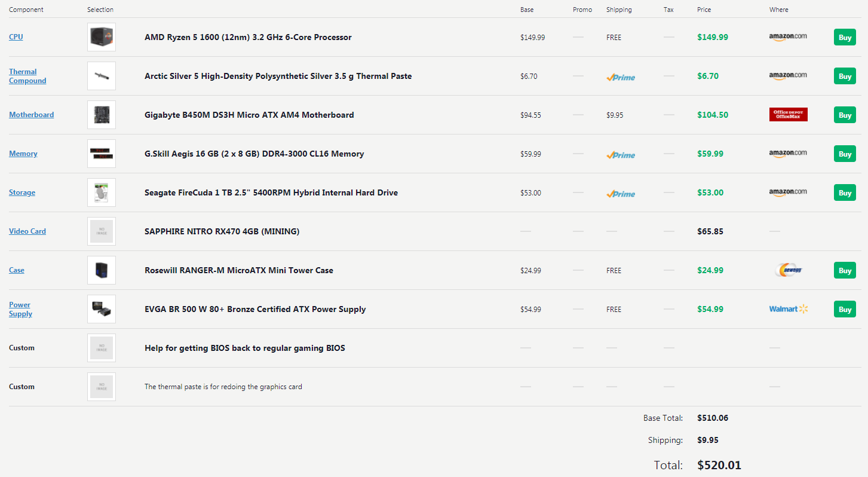
Task: Open the Thermal Compound component link
Action: [27, 76]
